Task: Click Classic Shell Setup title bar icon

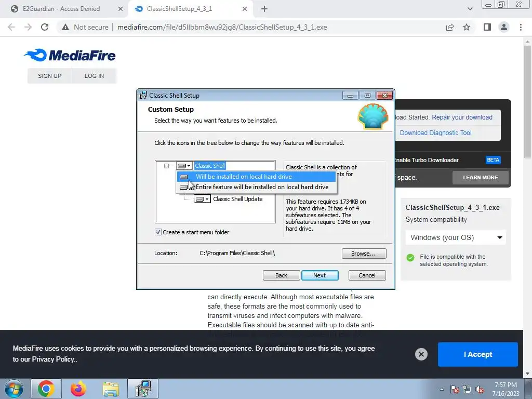Action: tap(143, 96)
